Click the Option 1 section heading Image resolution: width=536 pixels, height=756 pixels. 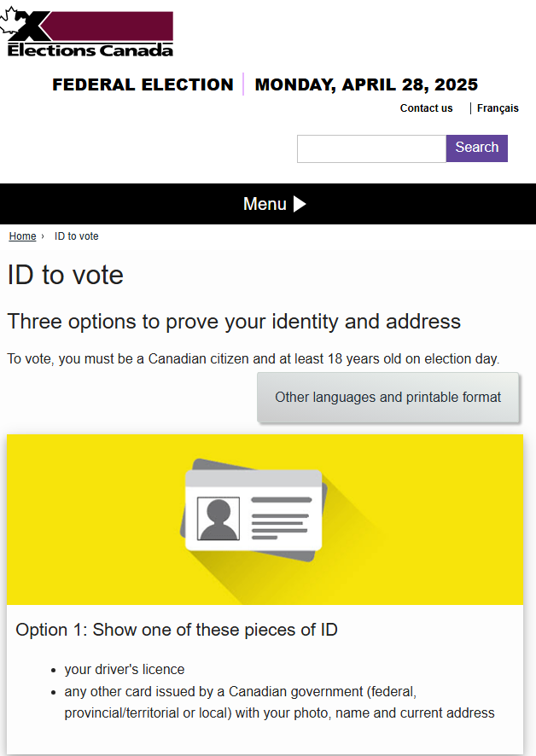[x=177, y=630]
